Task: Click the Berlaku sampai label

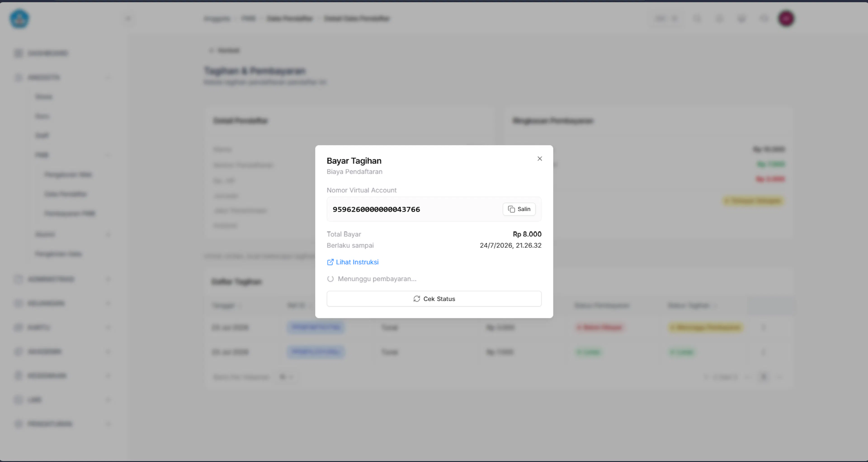Action: [x=350, y=246]
